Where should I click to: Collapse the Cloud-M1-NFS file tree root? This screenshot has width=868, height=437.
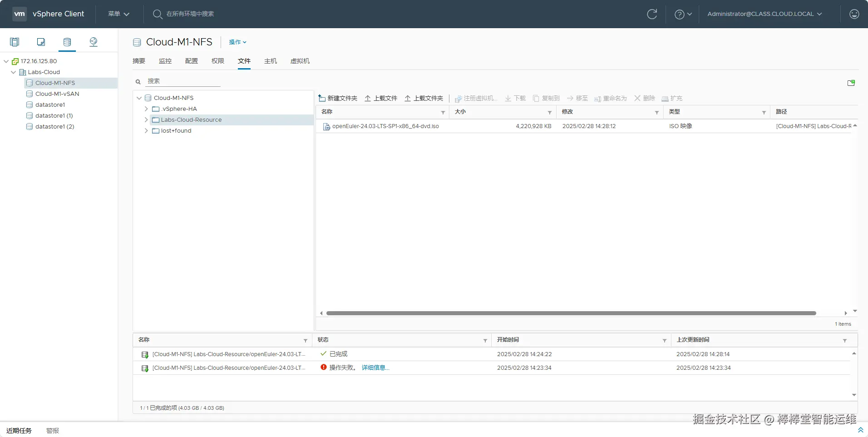point(139,98)
